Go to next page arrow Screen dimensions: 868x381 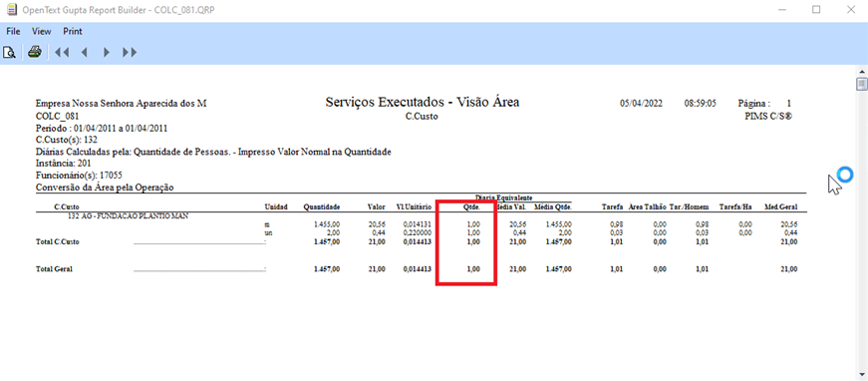[107, 53]
